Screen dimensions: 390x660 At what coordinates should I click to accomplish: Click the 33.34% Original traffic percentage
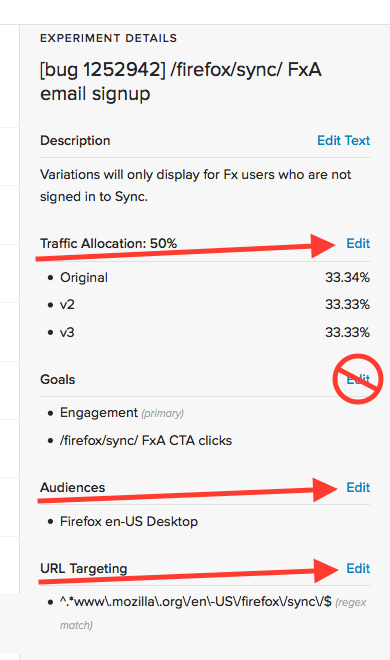(348, 278)
